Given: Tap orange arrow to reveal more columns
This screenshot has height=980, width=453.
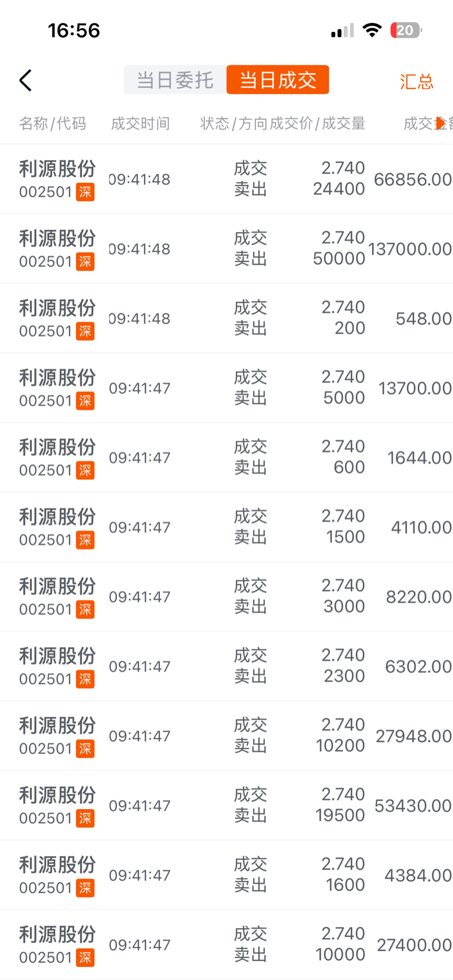Looking at the screenshot, I should click(440, 123).
